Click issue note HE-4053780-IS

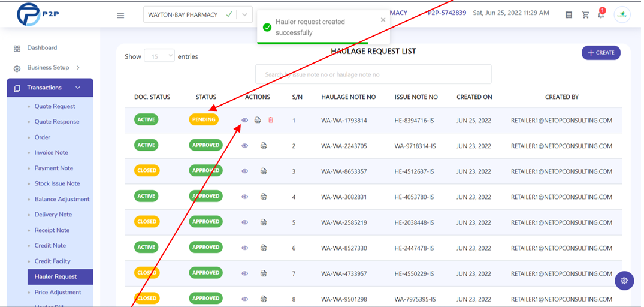[414, 197]
